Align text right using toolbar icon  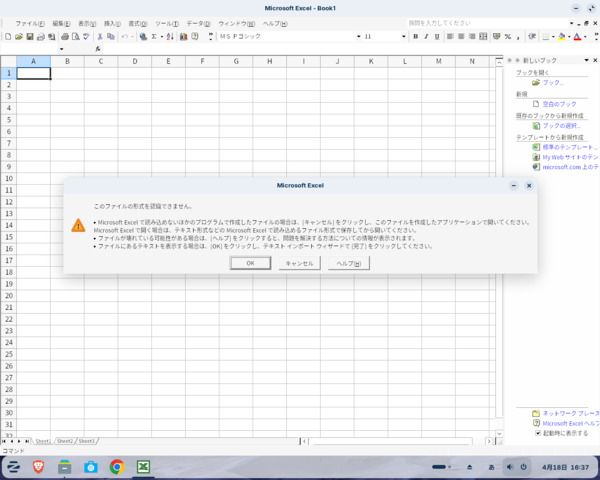point(472,36)
